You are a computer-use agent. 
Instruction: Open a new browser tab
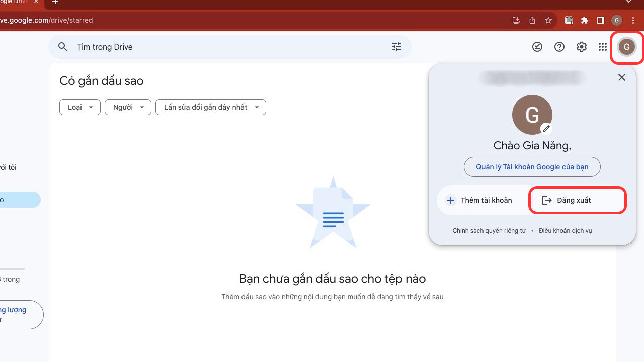pos(55,2)
